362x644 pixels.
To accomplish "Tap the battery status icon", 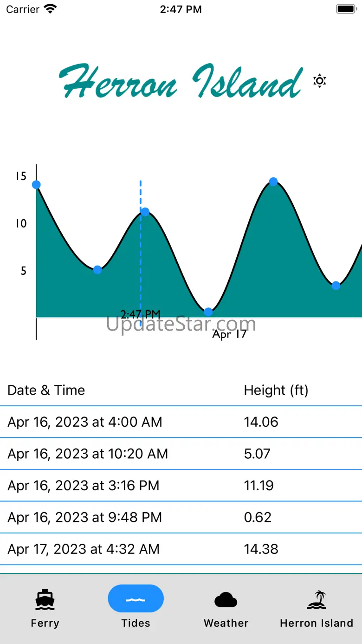I will point(346,9).
